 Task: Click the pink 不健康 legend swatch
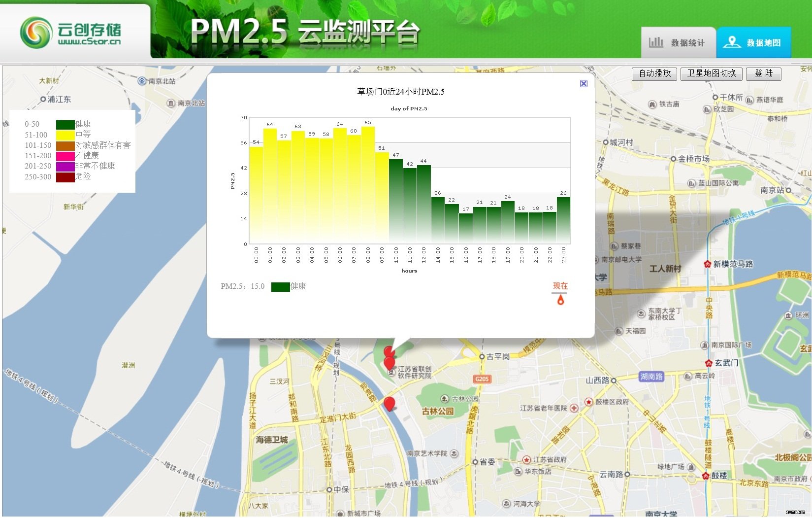point(65,156)
